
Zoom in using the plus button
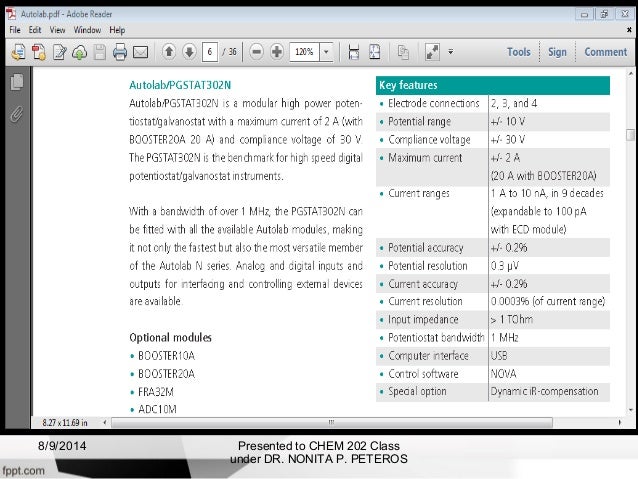coord(277,52)
